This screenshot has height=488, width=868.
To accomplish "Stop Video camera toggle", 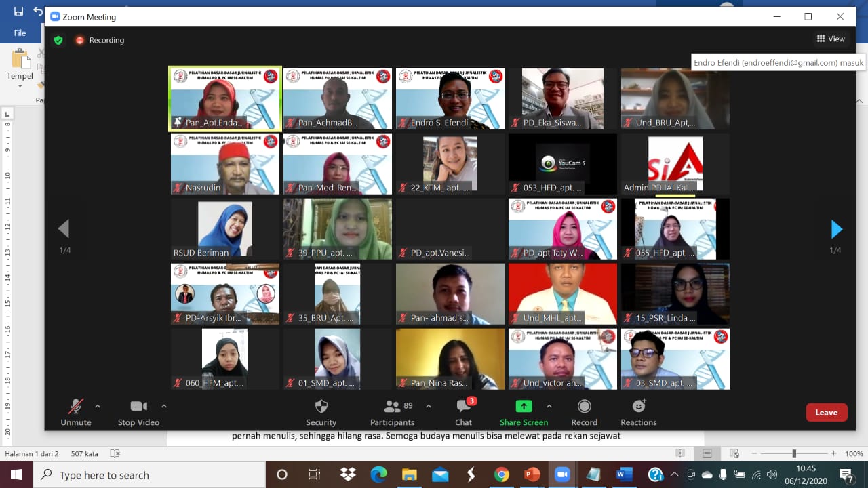I will tap(138, 412).
